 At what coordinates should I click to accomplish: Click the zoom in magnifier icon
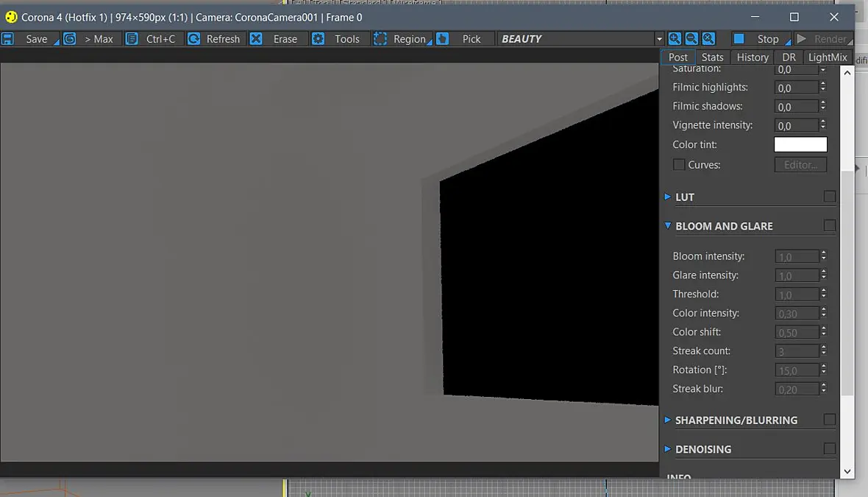pyautogui.click(x=675, y=39)
